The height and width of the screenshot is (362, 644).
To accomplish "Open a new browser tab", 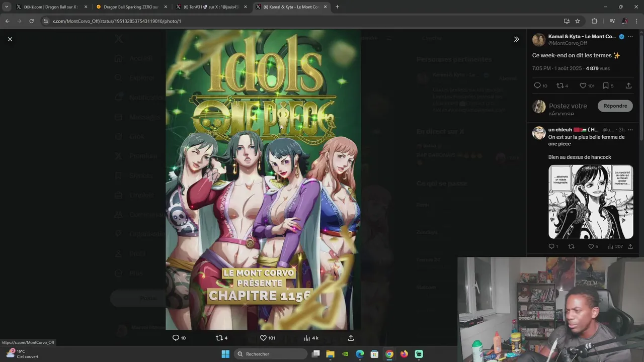I will [337, 7].
